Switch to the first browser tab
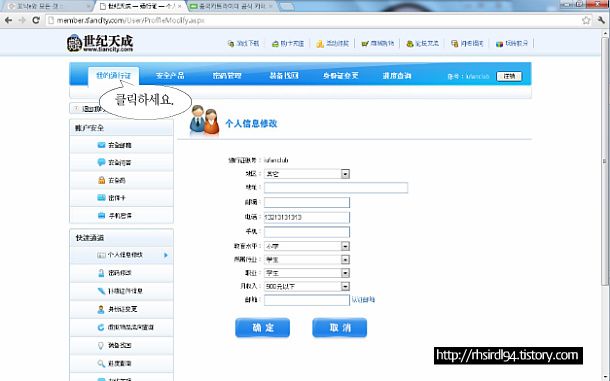 (x=48, y=6)
